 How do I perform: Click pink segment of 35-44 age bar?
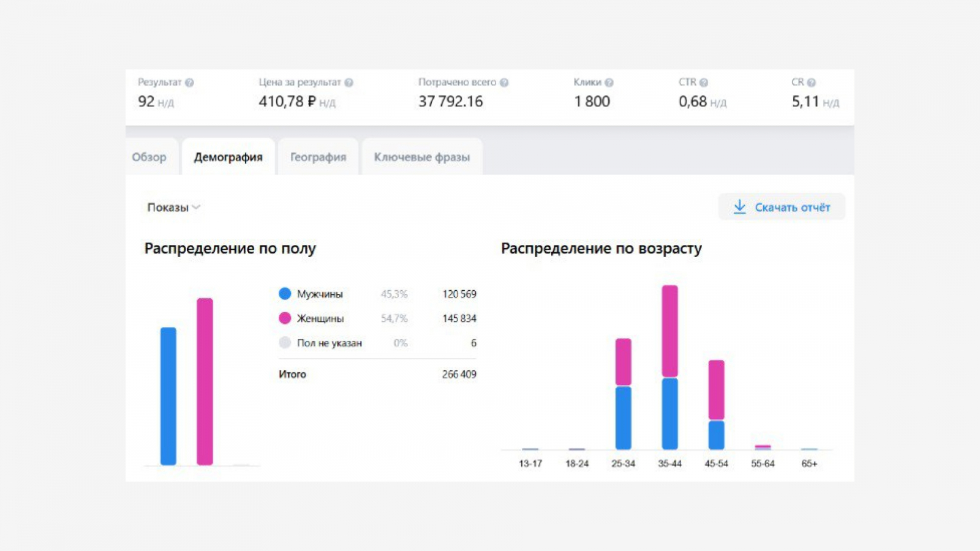click(x=670, y=331)
